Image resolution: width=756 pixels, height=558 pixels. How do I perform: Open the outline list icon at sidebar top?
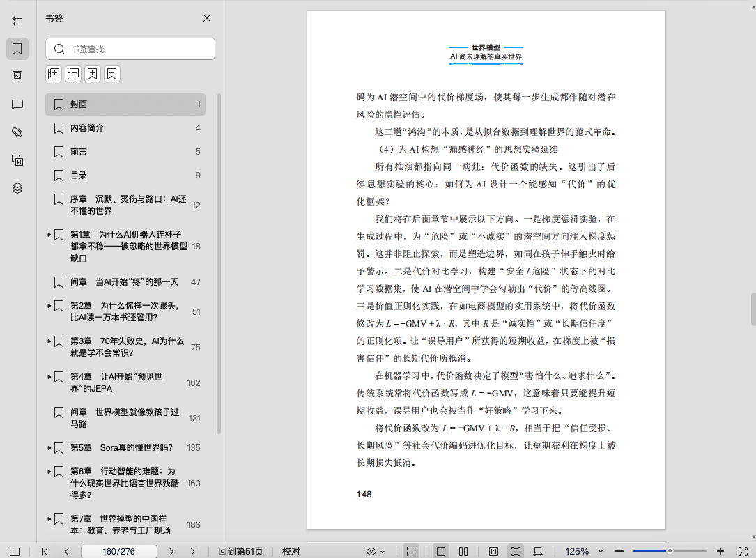point(17,21)
